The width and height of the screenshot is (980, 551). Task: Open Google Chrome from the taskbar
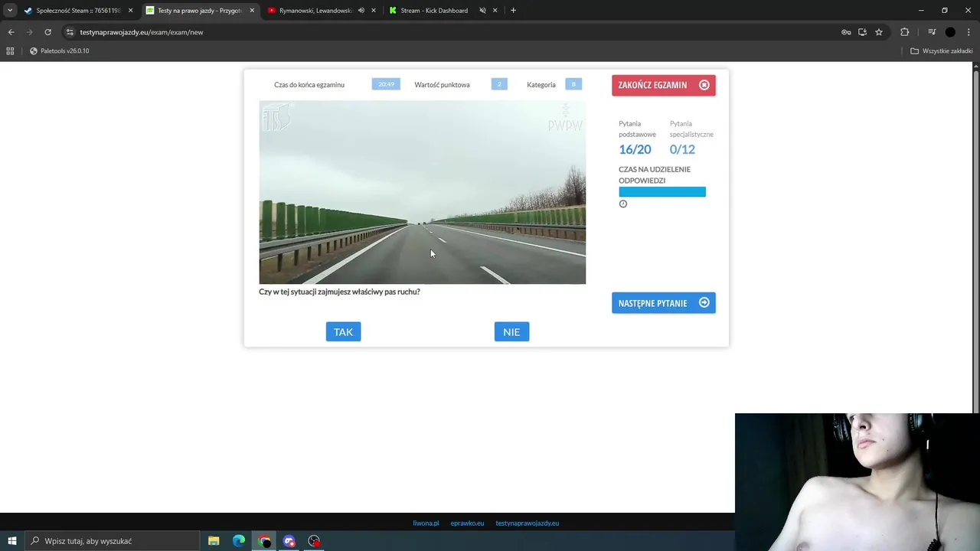pos(264,541)
